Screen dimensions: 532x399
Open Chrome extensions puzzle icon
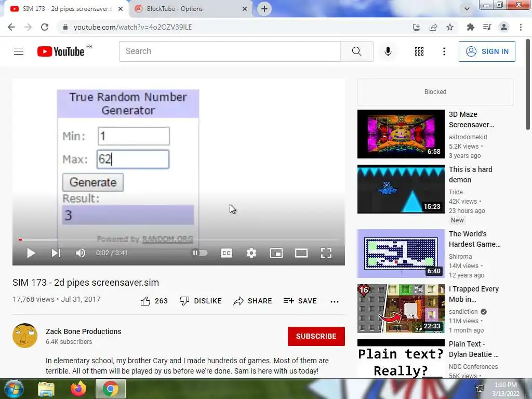(x=471, y=27)
